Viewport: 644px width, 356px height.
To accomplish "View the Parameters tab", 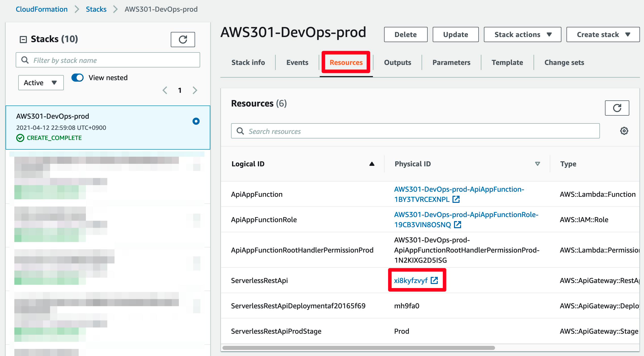I will 451,62.
